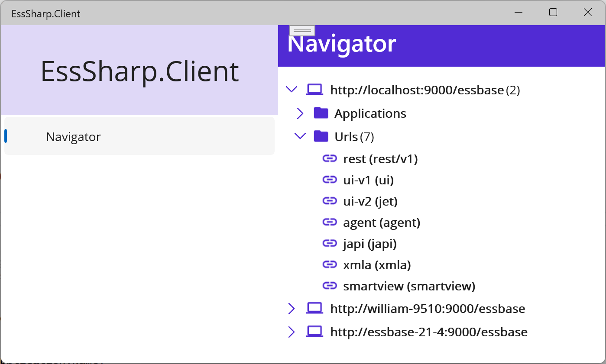
Task: Select the ui-v1 (ui) url entry
Action: click(x=368, y=180)
